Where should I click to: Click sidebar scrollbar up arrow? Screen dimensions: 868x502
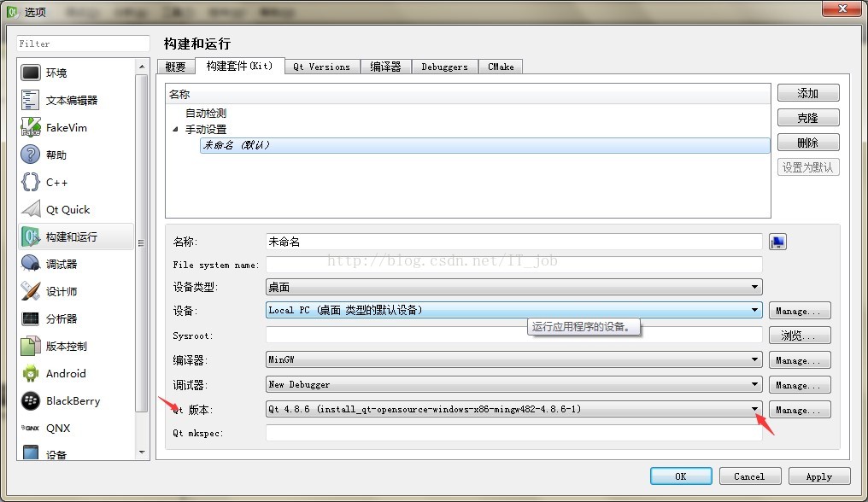coord(142,67)
